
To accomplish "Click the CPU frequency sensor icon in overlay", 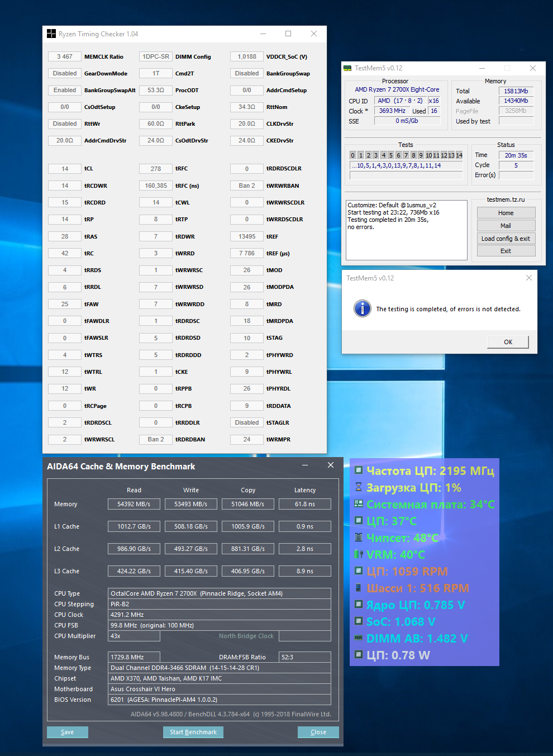I will tap(359, 470).
